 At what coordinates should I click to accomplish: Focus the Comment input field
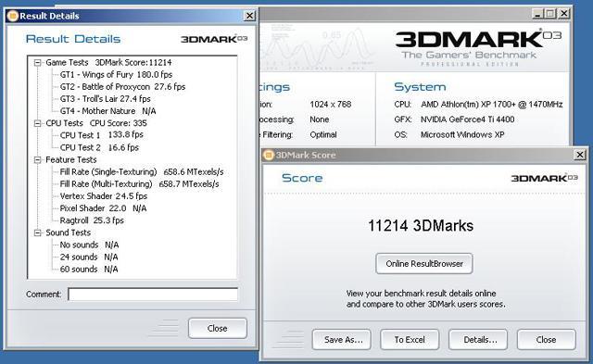coord(153,295)
